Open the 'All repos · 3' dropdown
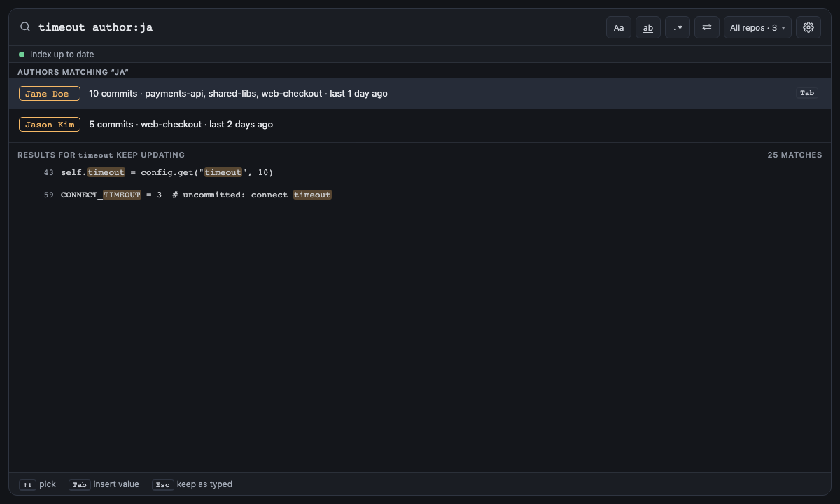Screen dimensions: 840x504 coord(757,27)
